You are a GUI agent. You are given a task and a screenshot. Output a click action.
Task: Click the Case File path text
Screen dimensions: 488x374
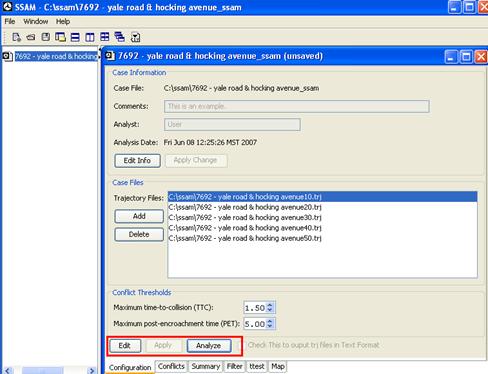pos(241,88)
